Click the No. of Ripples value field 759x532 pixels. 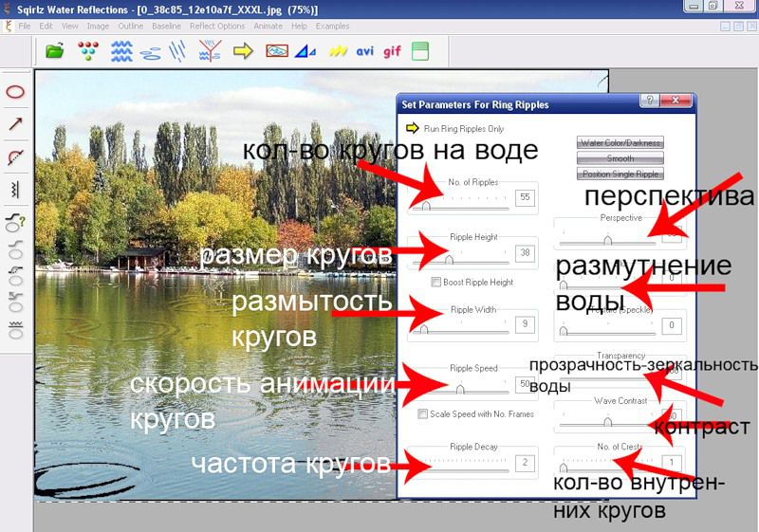pos(525,197)
